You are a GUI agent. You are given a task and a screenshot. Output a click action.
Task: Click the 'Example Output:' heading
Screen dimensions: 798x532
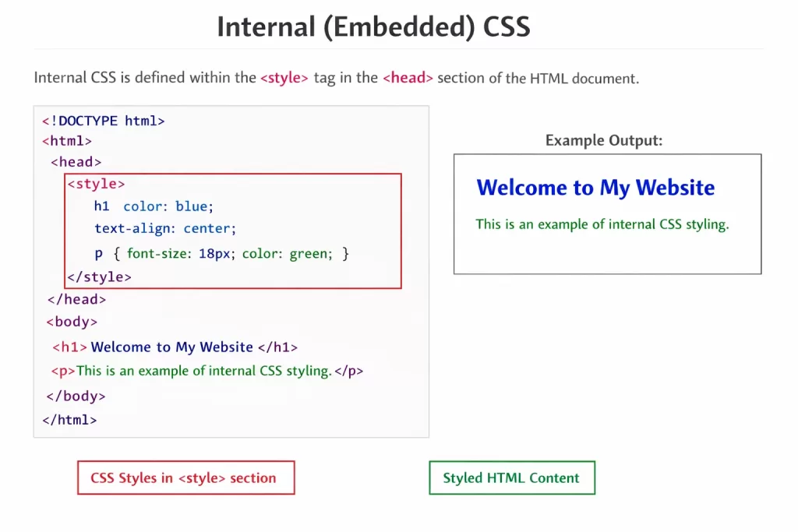(x=604, y=140)
